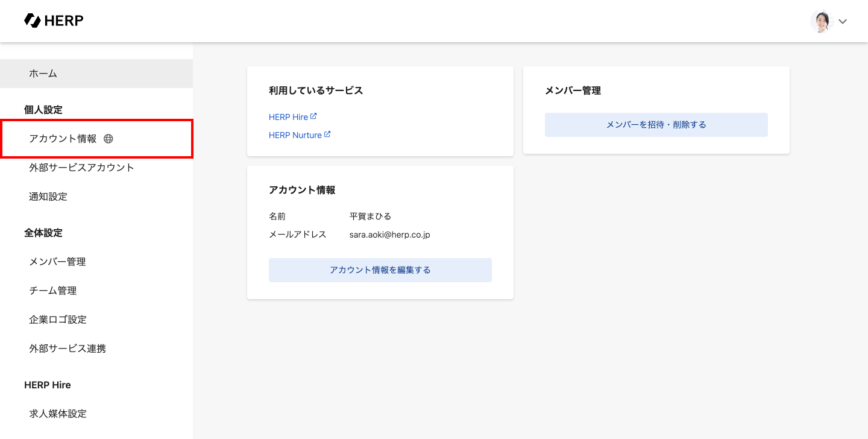The height and width of the screenshot is (439, 868).
Task: Click the user avatar photo
Action: click(820, 21)
